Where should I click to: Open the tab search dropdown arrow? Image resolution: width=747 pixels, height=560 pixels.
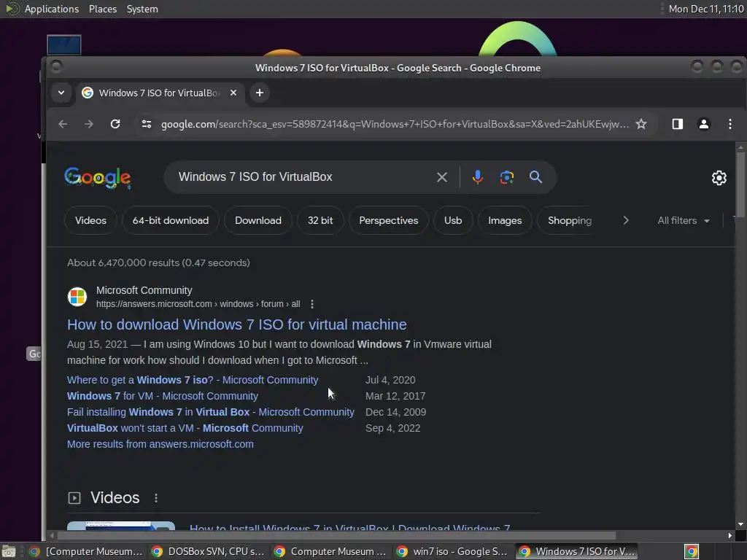point(61,93)
